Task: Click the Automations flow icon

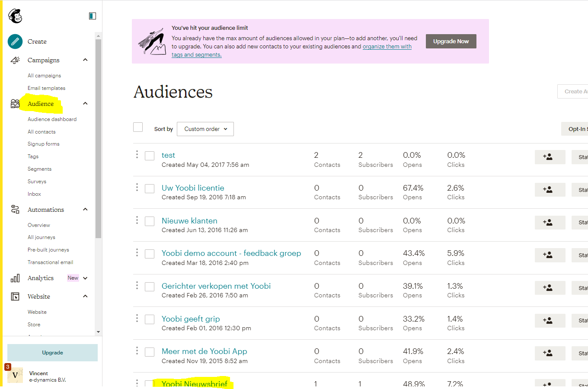Action: click(15, 210)
